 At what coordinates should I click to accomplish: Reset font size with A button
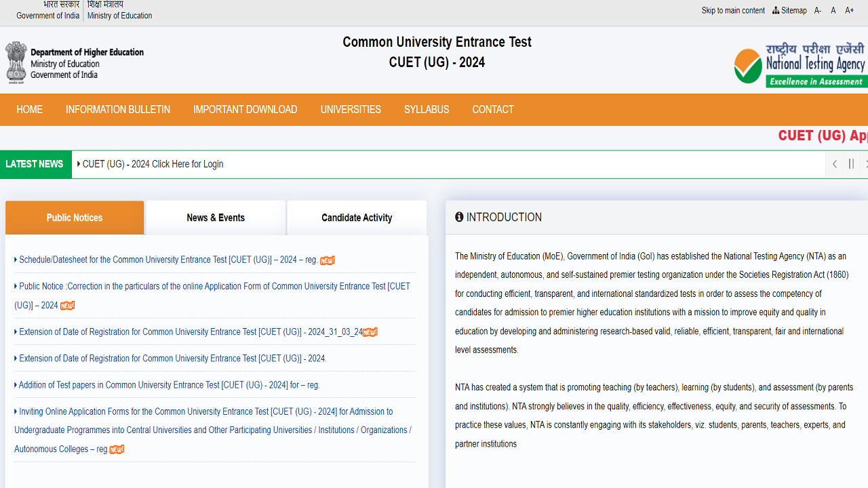click(833, 10)
